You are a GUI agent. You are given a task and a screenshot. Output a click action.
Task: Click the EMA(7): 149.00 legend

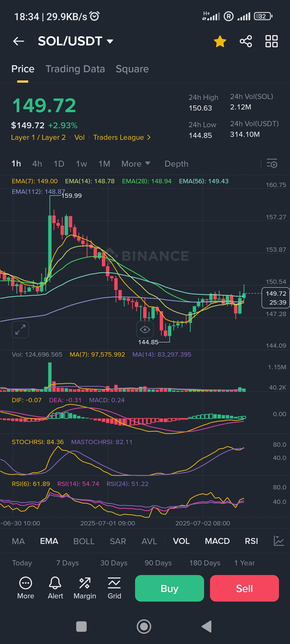[35, 181]
